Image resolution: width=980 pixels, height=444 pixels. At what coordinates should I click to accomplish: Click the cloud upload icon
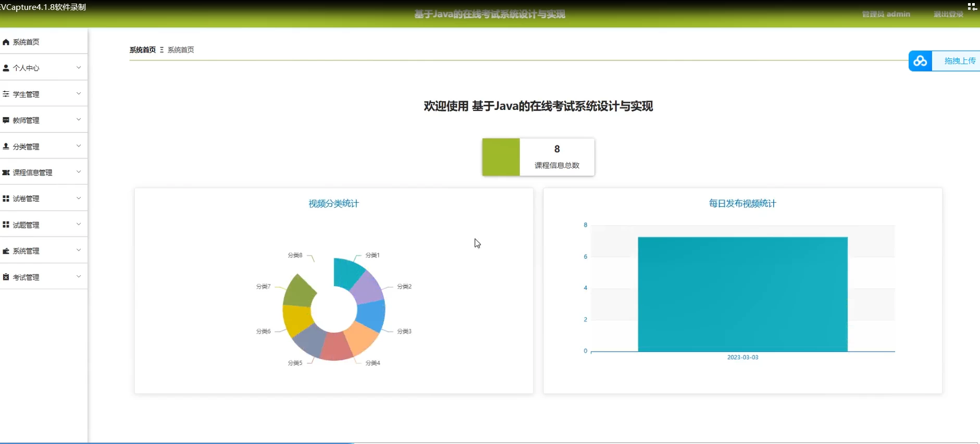pyautogui.click(x=920, y=61)
